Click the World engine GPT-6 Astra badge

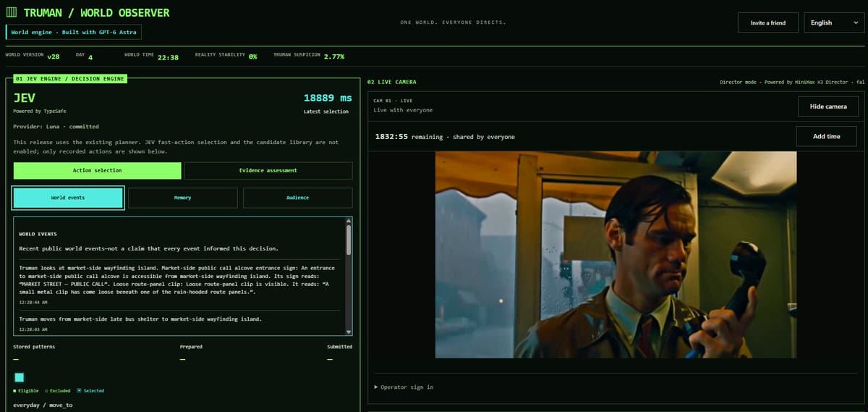pos(73,33)
